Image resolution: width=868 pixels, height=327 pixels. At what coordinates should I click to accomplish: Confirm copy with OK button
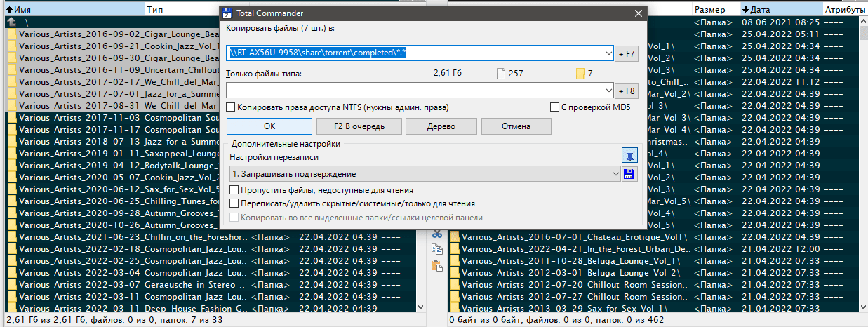coord(269,126)
